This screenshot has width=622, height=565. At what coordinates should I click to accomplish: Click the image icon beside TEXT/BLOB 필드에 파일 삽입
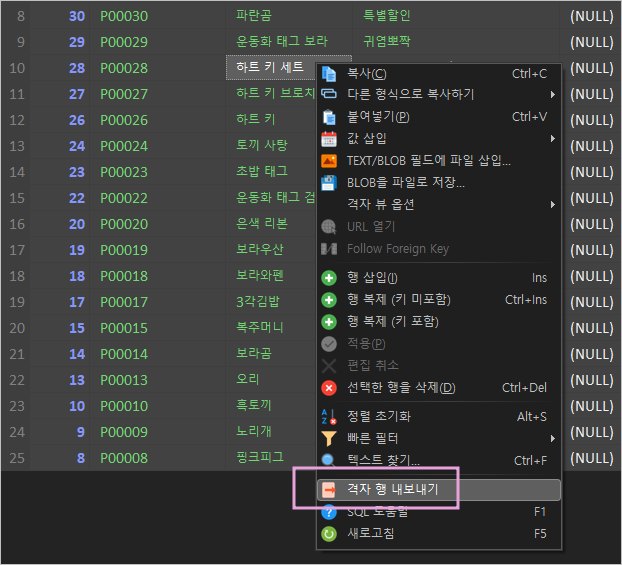[x=329, y=161]
